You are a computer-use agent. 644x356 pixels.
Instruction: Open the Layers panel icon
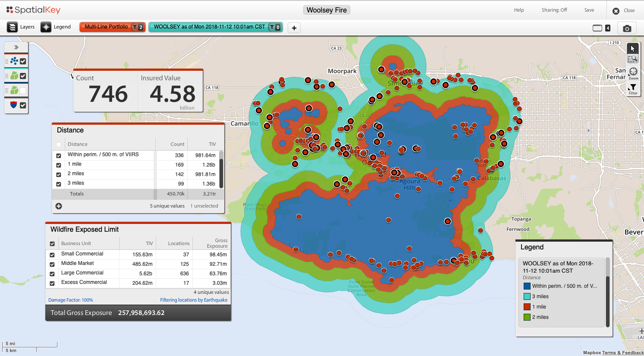pyautogui.click(x=12, y=27)
